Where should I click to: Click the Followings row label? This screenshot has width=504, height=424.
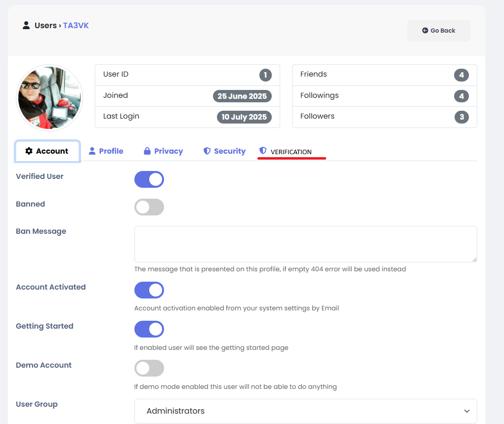pos(320,95)
